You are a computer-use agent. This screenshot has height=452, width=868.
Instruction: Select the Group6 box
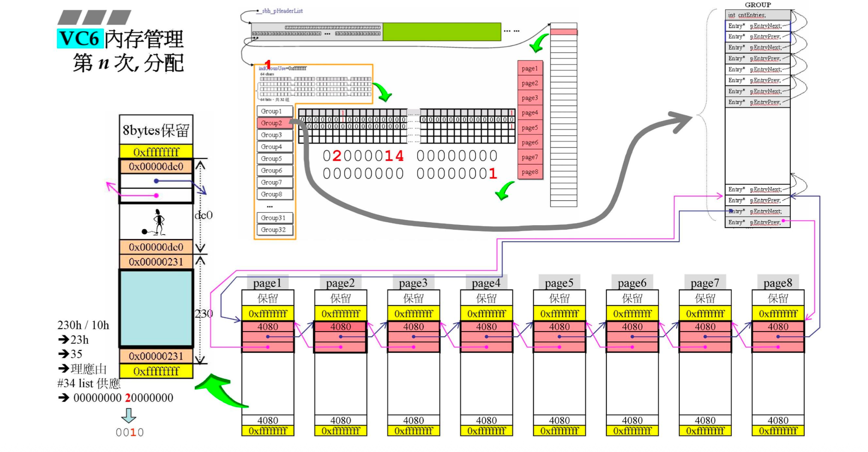coord(275,171)
